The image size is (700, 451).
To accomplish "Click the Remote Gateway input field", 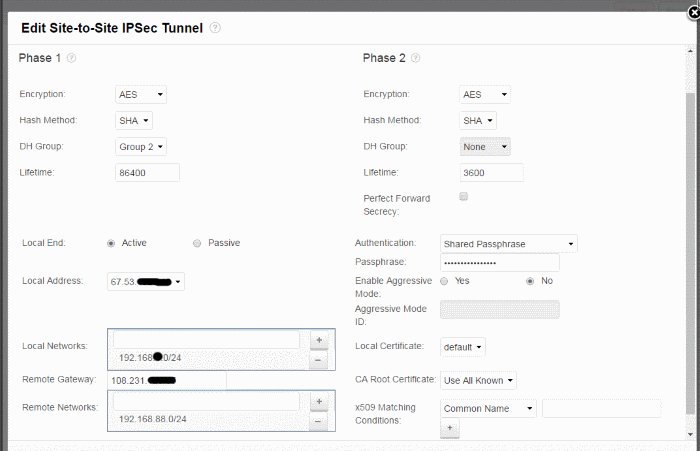I will click(167, 380).
